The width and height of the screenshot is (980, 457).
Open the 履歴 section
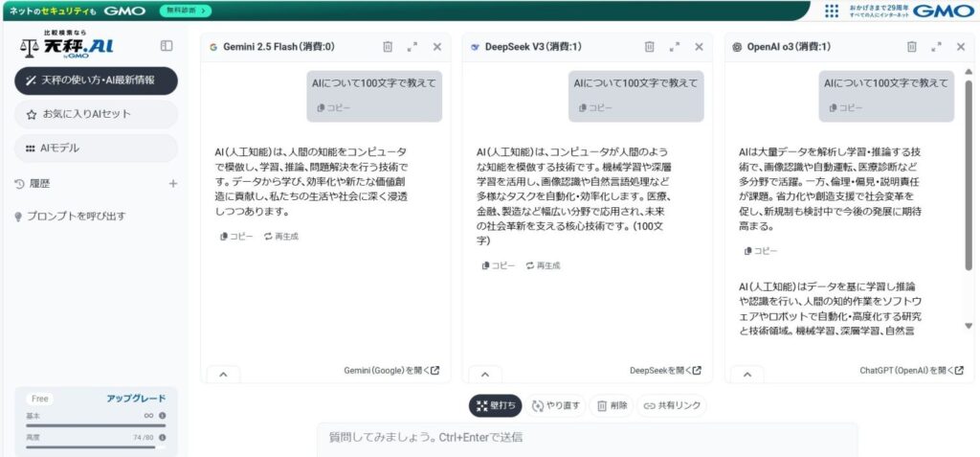coord(32,183)
